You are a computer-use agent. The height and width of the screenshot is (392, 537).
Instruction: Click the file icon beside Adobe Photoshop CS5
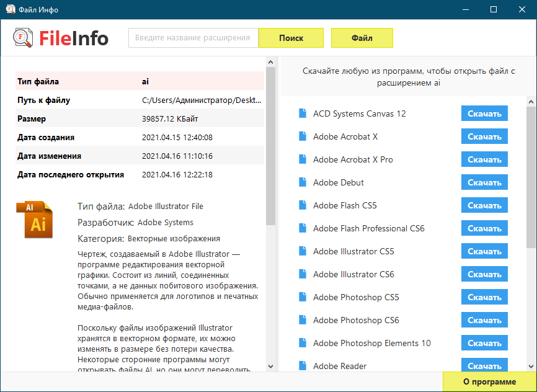pos(303,296)
